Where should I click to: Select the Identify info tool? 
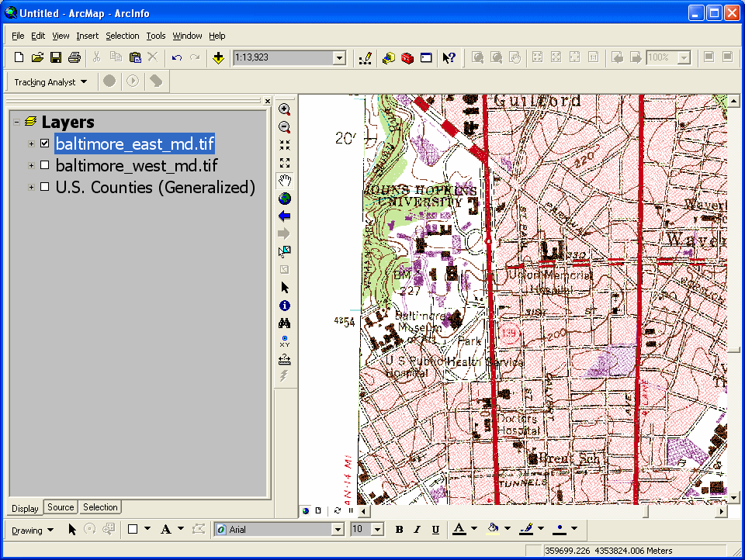285,306
